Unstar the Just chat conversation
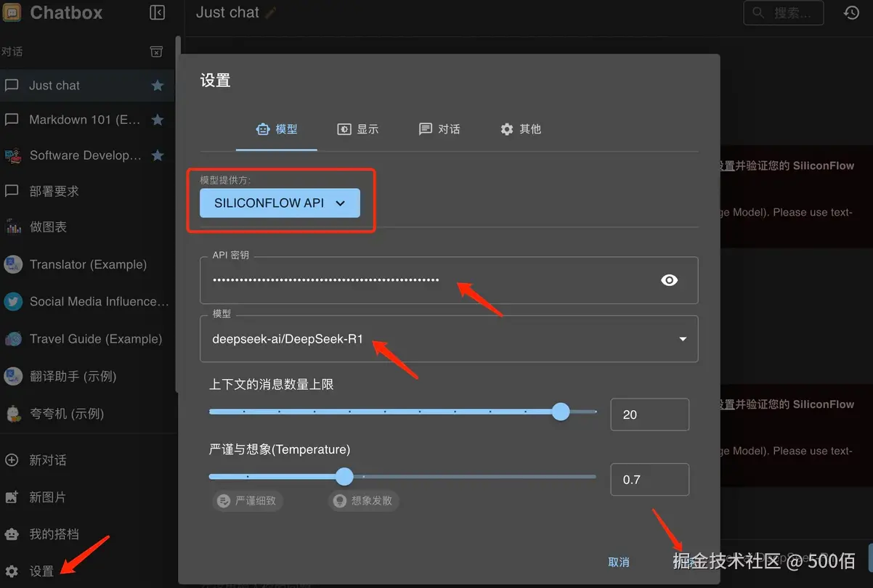This screenshot has width=873, height=588. pos(158,85)
